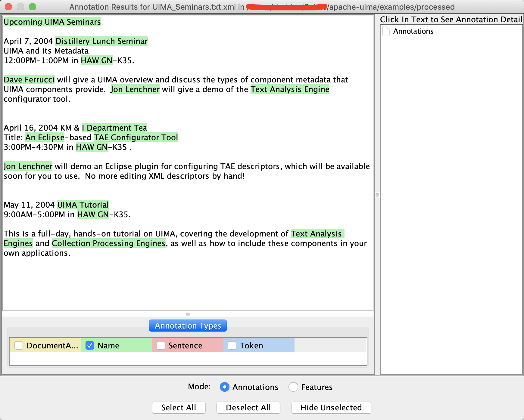Click the horizontal split divider handle below text

188,314
